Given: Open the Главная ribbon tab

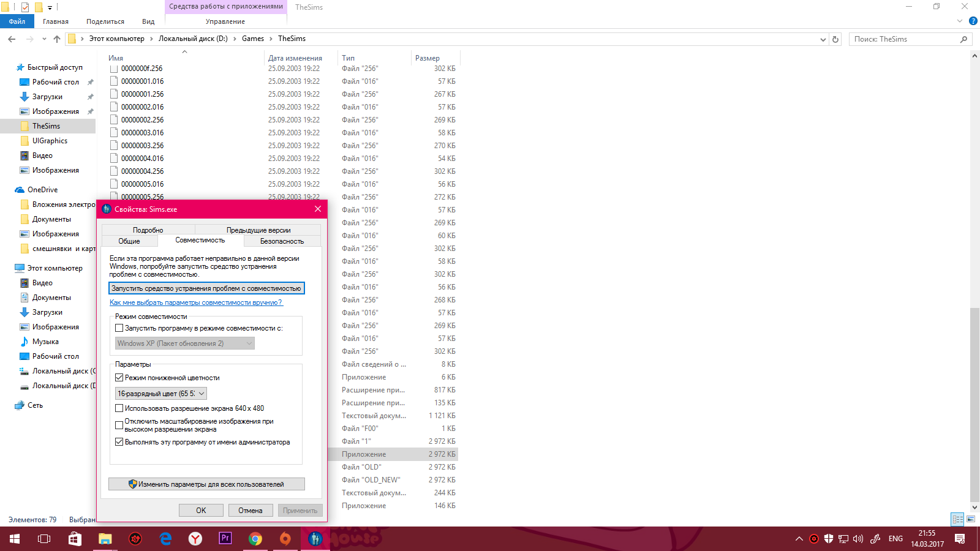Looking at the screenshot, I should [x=56, y=21].
